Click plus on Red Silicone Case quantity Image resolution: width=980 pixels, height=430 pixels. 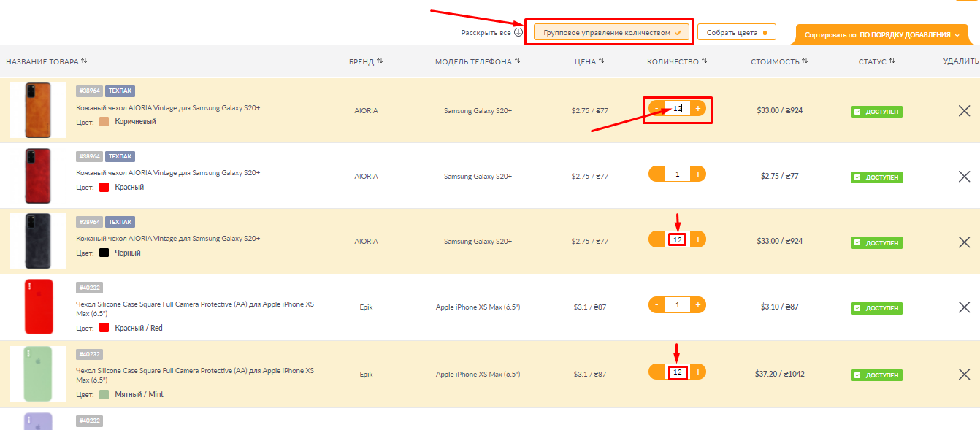697,305
